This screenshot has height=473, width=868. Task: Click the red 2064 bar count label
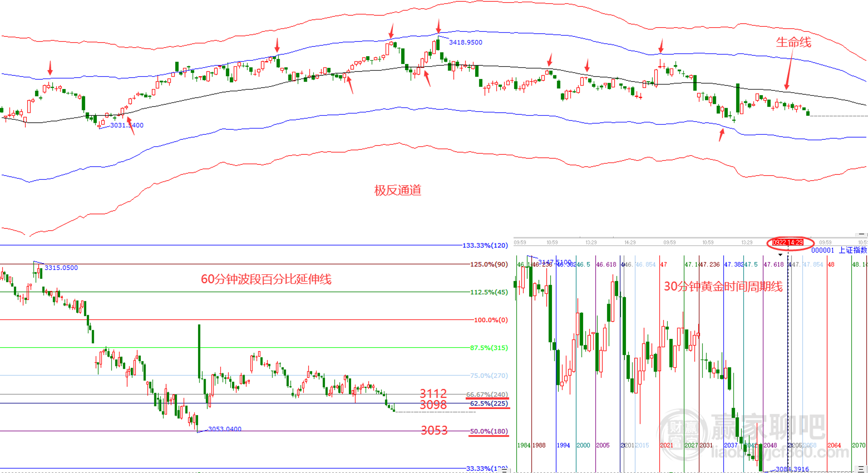(834, 445)
